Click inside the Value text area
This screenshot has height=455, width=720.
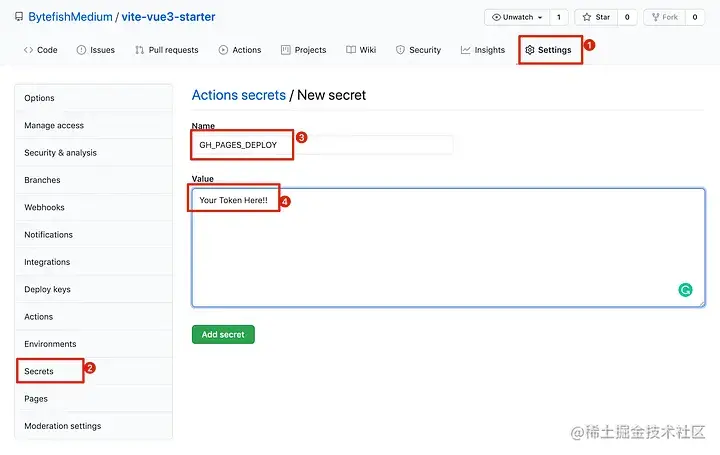tap(448, 247)
